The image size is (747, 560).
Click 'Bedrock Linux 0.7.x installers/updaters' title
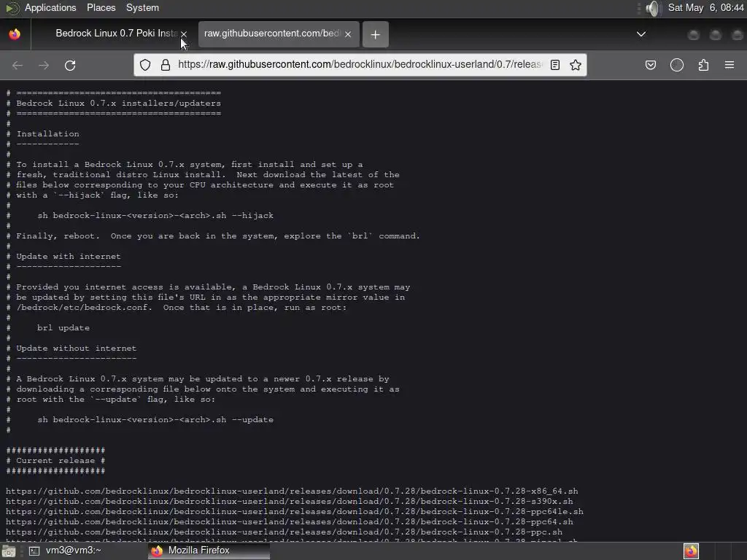[119, 104]
